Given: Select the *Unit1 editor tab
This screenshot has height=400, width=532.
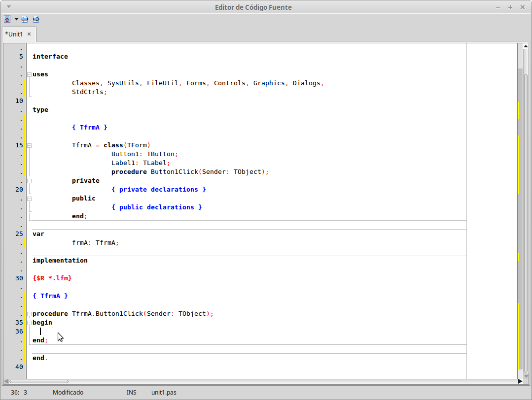Looking at the screenshot, I should [x=15, y=34].
